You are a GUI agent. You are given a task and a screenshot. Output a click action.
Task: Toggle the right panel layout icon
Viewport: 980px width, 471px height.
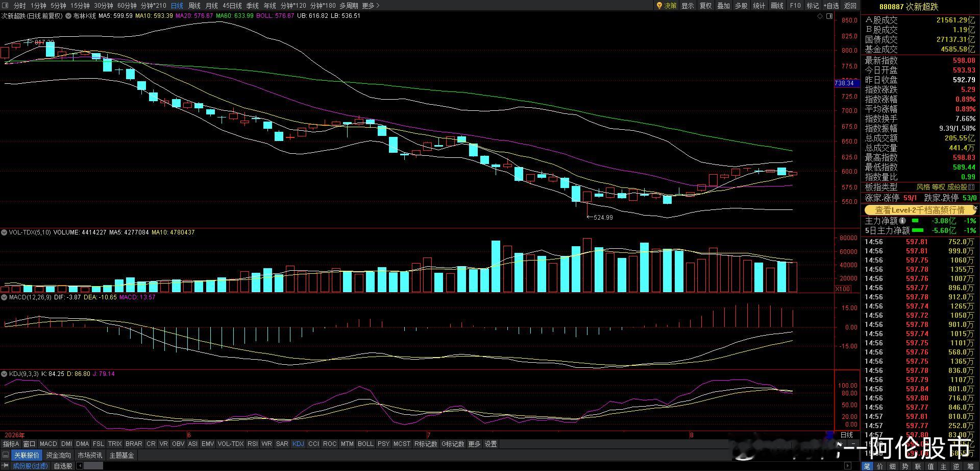coord(829,16)
